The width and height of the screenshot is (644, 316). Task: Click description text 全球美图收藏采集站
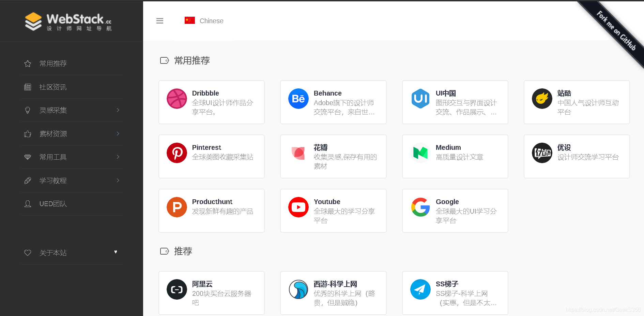point(223,157)
